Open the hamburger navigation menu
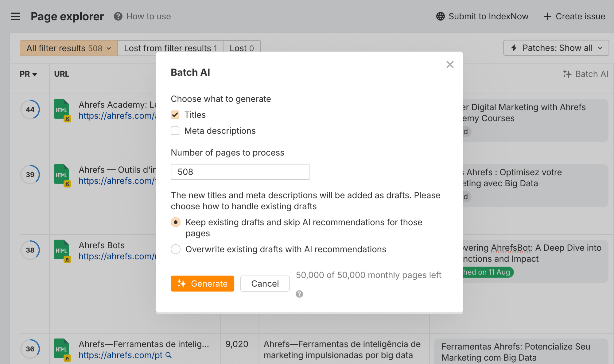 tap(15, 16)
